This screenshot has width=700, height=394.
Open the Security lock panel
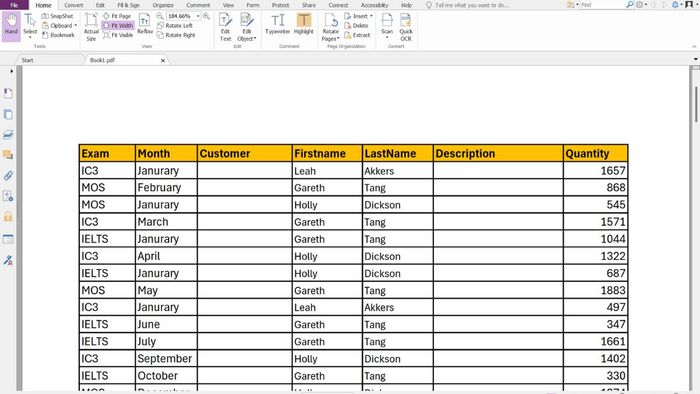click(8, 217)
